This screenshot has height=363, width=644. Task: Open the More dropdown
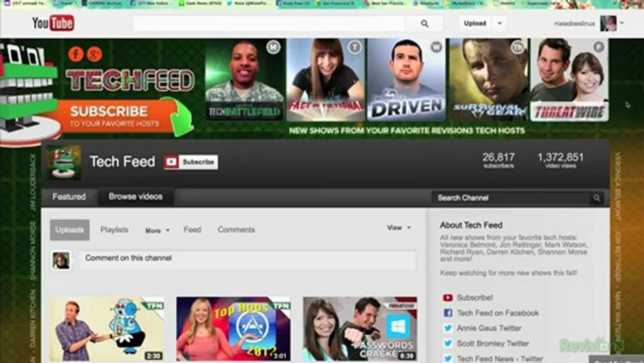pyautogui.click(x=158, y=230)
